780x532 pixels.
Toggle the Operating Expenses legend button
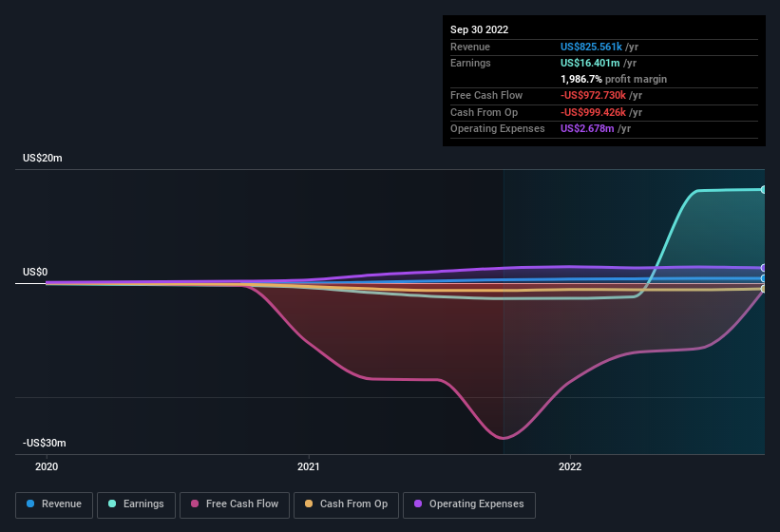pos(468,504)
